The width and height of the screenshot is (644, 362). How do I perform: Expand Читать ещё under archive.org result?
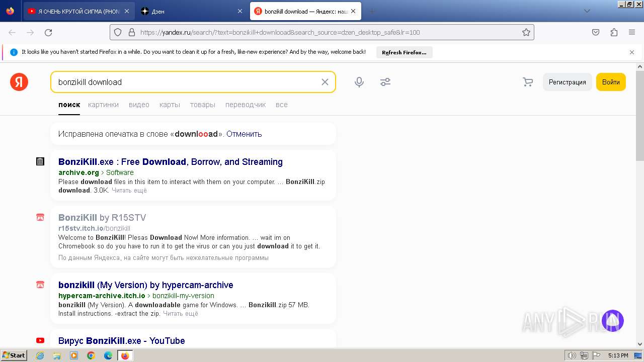point(129,191)
